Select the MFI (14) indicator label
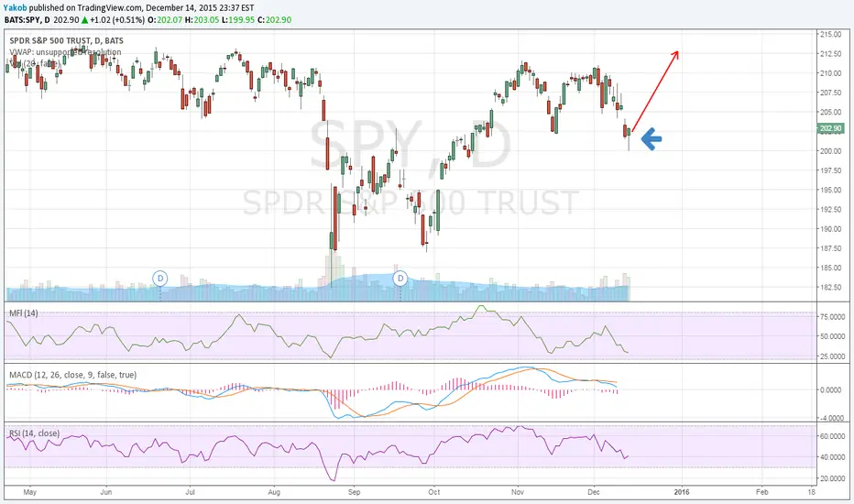 coord(24,312)
